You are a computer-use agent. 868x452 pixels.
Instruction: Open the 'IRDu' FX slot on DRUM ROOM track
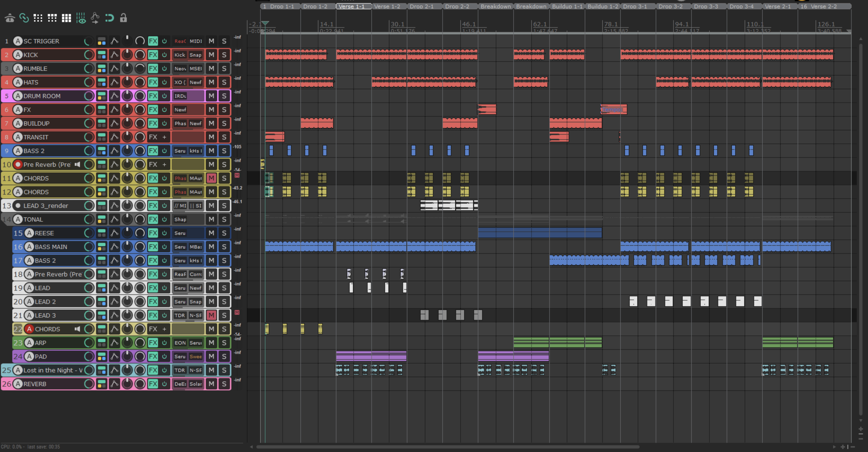180,96
